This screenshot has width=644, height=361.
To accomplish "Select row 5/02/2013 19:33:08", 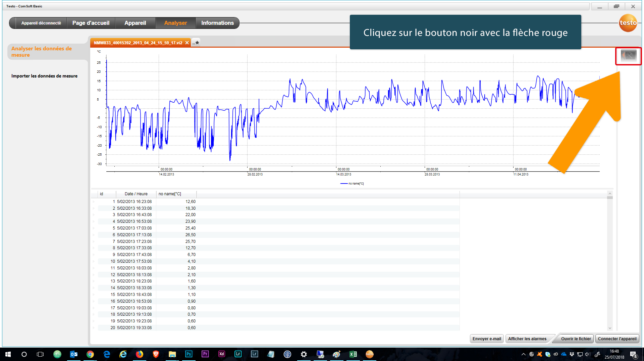I will tap(278, 328).
